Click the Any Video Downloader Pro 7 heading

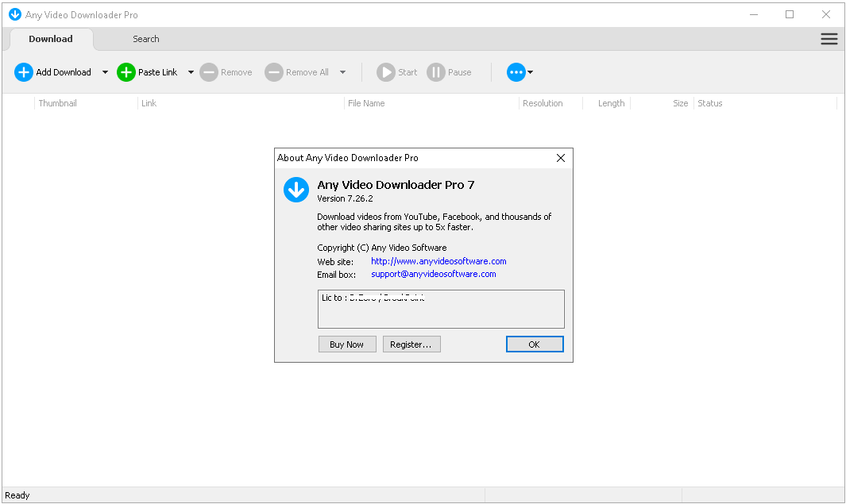[x=396, y=185]
